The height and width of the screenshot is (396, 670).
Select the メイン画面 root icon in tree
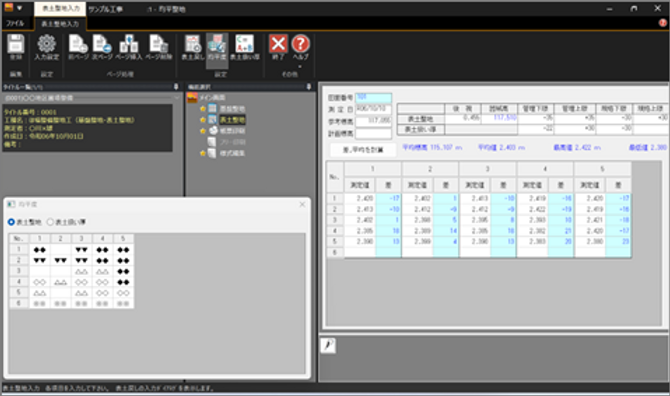tap(192, 98)
